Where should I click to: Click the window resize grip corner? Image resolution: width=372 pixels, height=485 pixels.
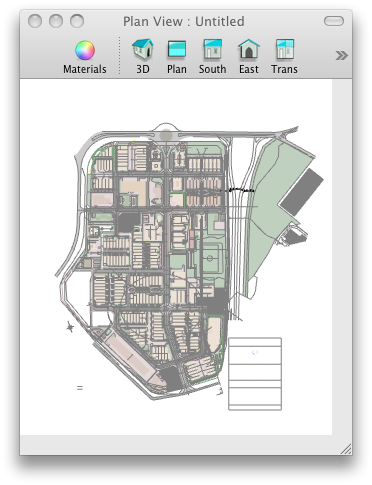[347, 449]
